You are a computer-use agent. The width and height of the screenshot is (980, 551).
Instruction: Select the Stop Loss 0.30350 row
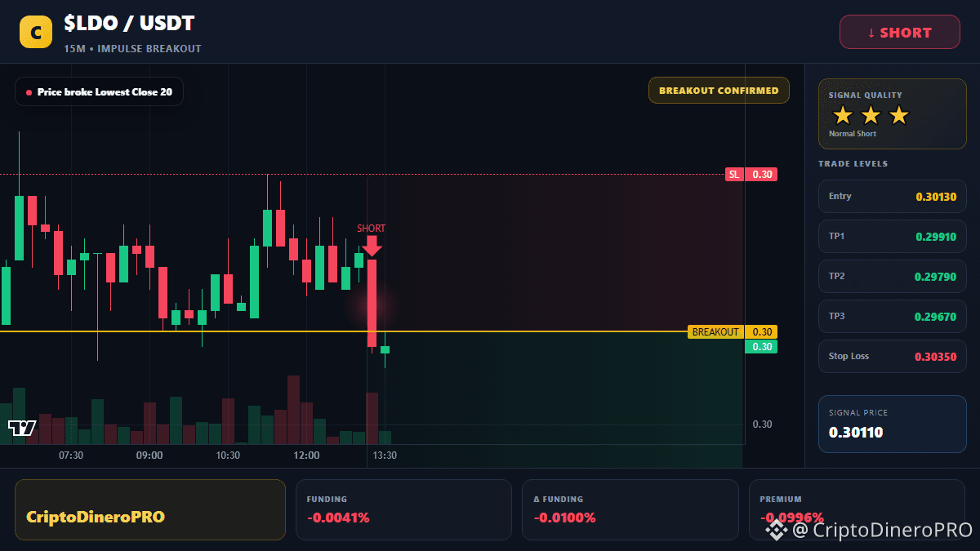point(892,356)
